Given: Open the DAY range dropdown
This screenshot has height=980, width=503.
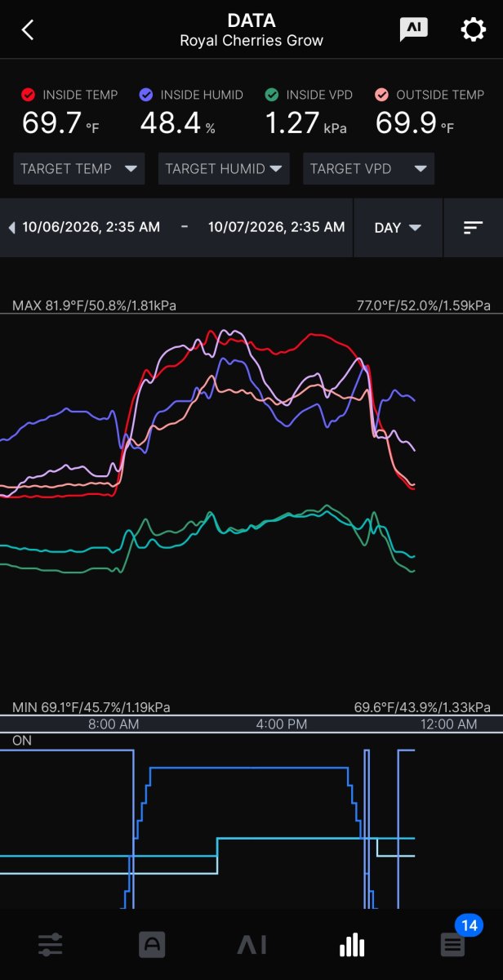Looking at the screenshot, I should point(398,228).
